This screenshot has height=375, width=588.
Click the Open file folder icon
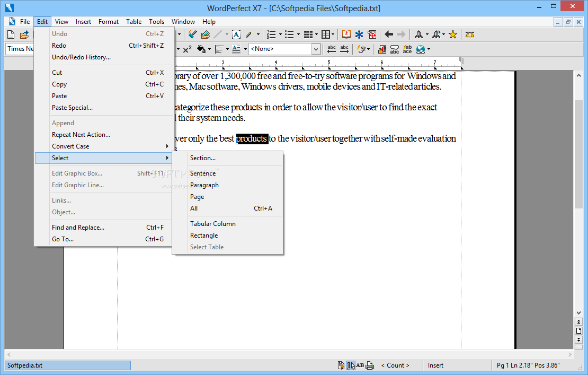click(24, 34)
